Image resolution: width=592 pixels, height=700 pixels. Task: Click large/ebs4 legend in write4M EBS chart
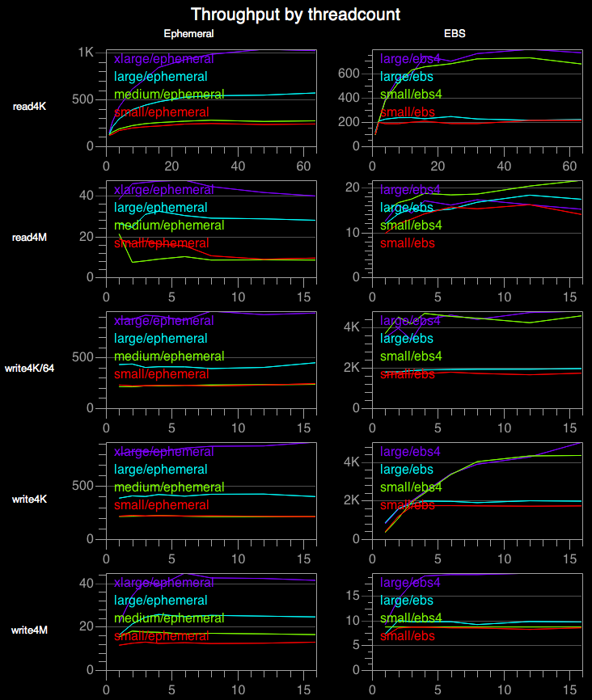point(410,583)
